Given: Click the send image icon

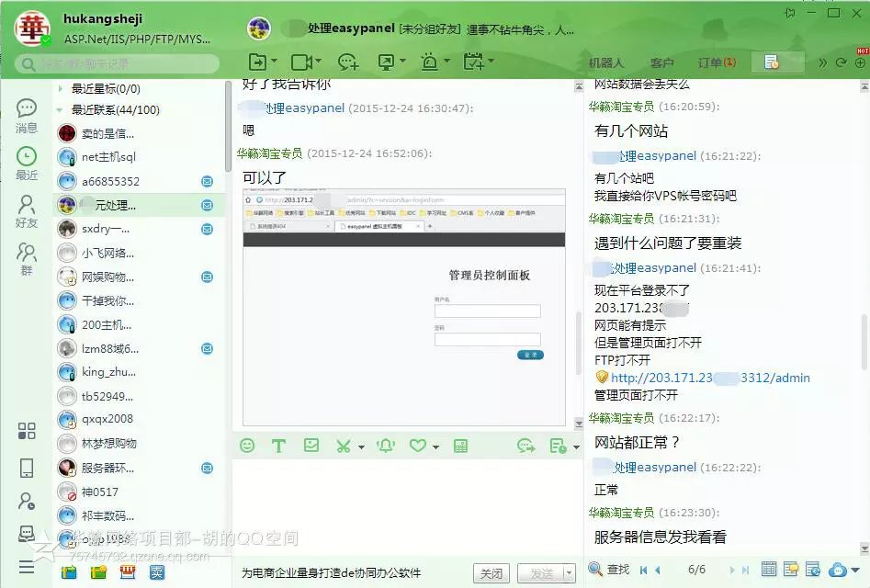Looking at the screenshot, I should (311, 445).
